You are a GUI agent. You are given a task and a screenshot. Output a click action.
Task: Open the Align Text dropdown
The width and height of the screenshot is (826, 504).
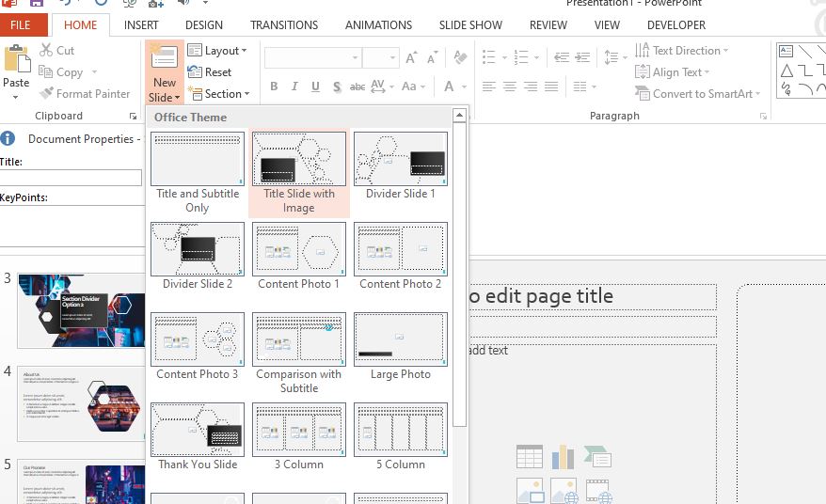pyautogui.click(x=672, y=72)
